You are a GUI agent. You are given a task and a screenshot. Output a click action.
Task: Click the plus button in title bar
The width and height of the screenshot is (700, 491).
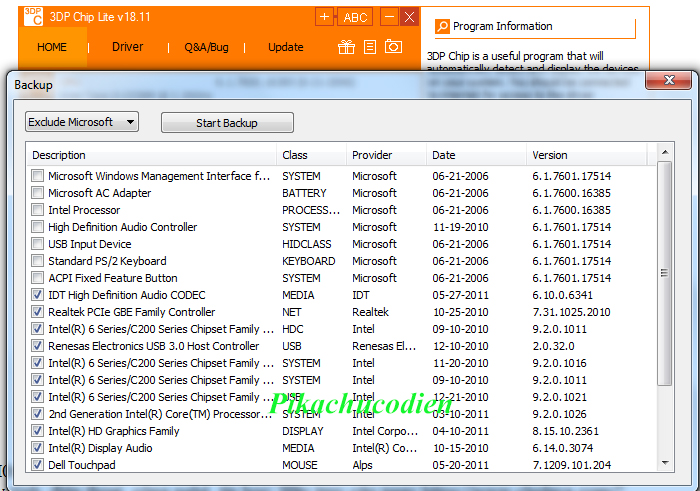(x=325, y=17)
